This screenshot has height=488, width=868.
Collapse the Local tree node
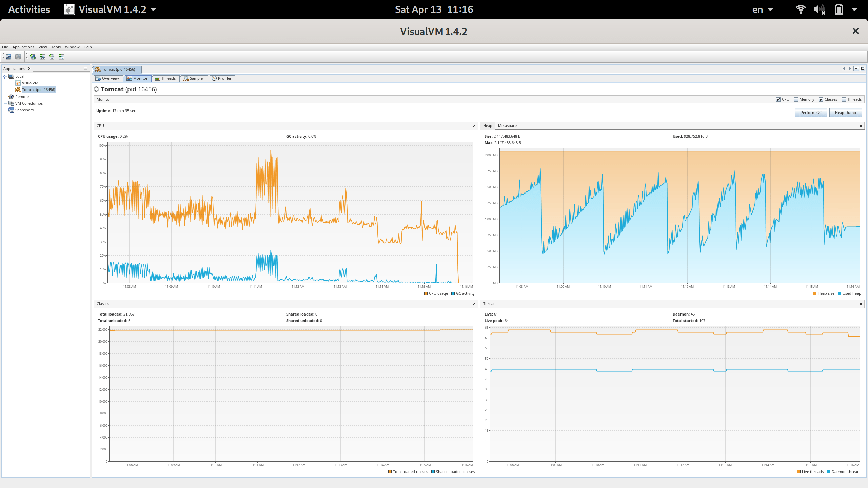tap(4, 76)
